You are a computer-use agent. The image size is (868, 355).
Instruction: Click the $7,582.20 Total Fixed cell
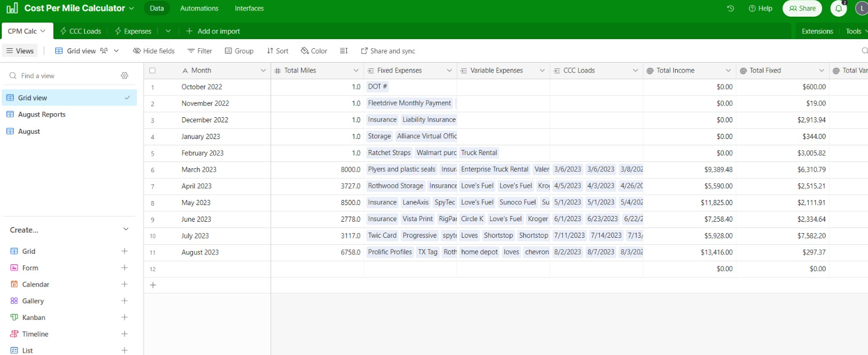tap(782, 236)
